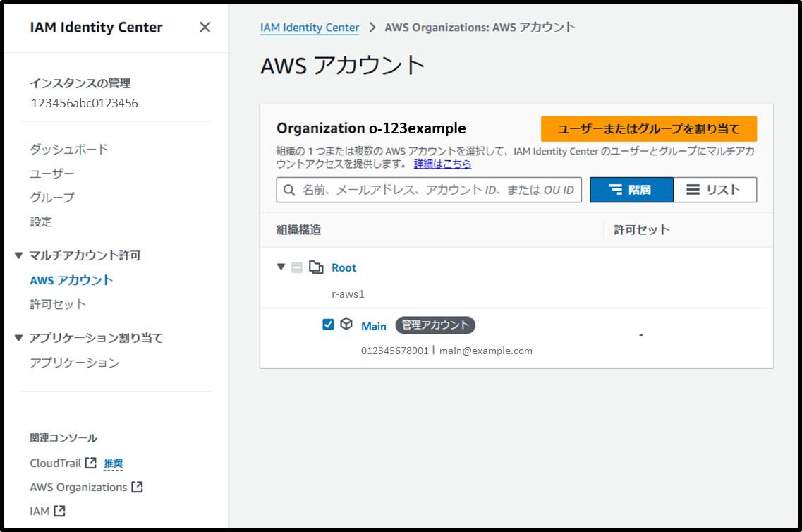The height and width of the screenshot is (532, 802).
Task: Click IAM Identity Center breadcrumb link
Action: (310, 28)
